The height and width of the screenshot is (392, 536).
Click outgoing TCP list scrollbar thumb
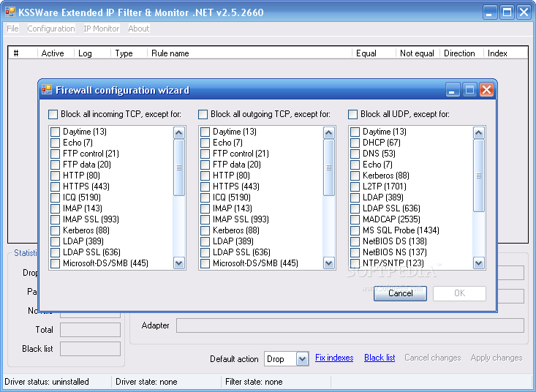pyautogui.click(x=329, y=167)
